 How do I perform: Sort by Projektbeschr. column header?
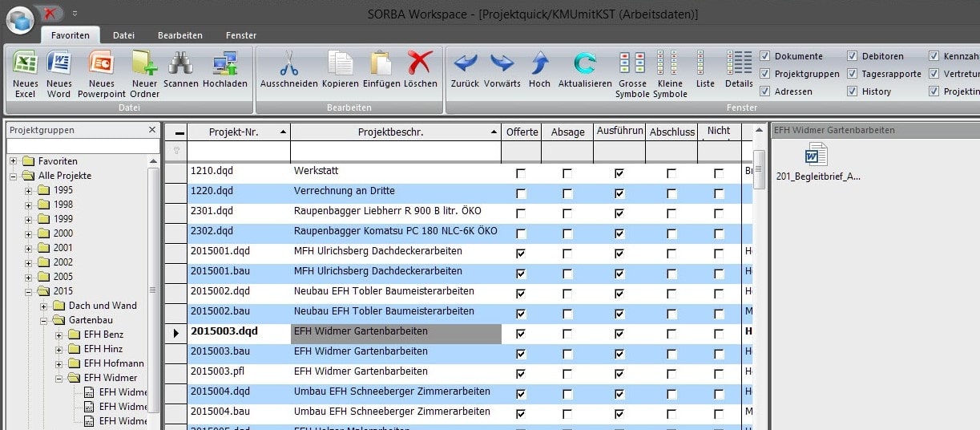click(x=396, y=132)
